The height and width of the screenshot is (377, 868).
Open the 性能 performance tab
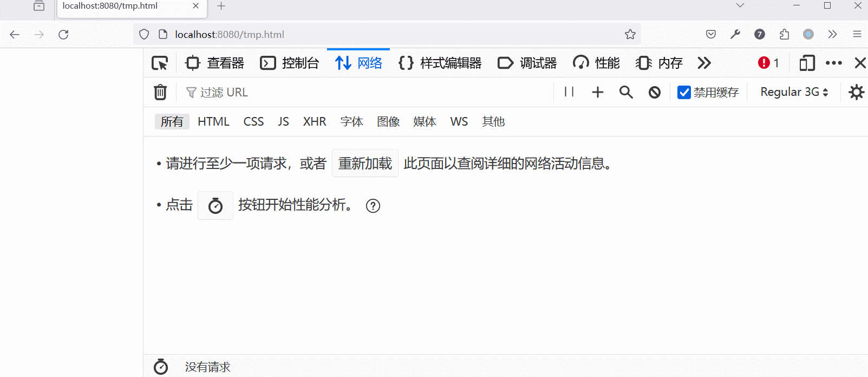point(596,63)
